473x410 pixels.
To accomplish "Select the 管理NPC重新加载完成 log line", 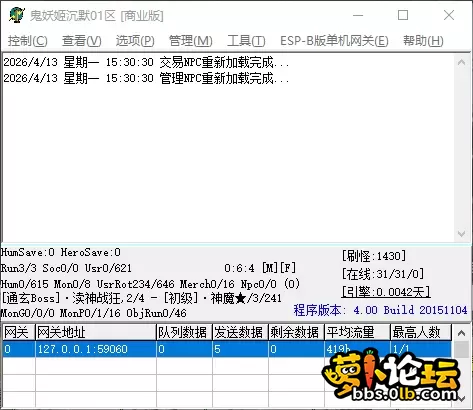I will coord(146,78).
